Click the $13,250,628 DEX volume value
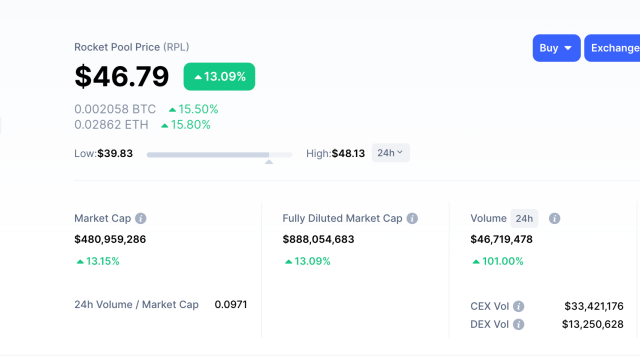The image size is (640, 360). 593,324
